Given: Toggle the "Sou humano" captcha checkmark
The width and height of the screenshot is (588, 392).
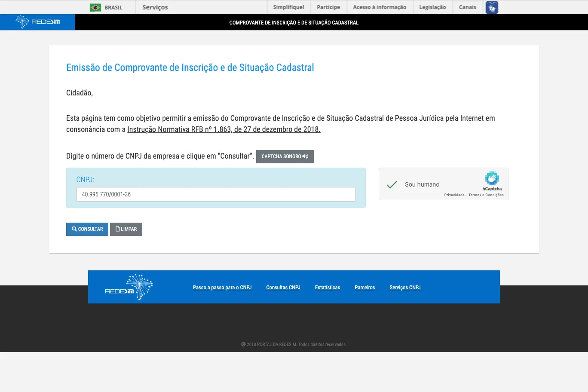Looking at the screenshot, I should click(x=392, y=184).
